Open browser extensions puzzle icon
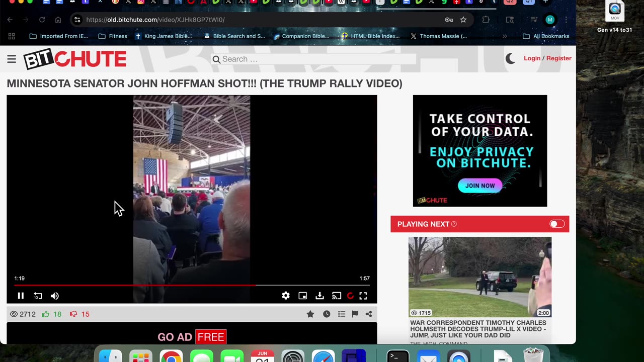The height and width of the screenshot is (362, 644). pos(486,20)
